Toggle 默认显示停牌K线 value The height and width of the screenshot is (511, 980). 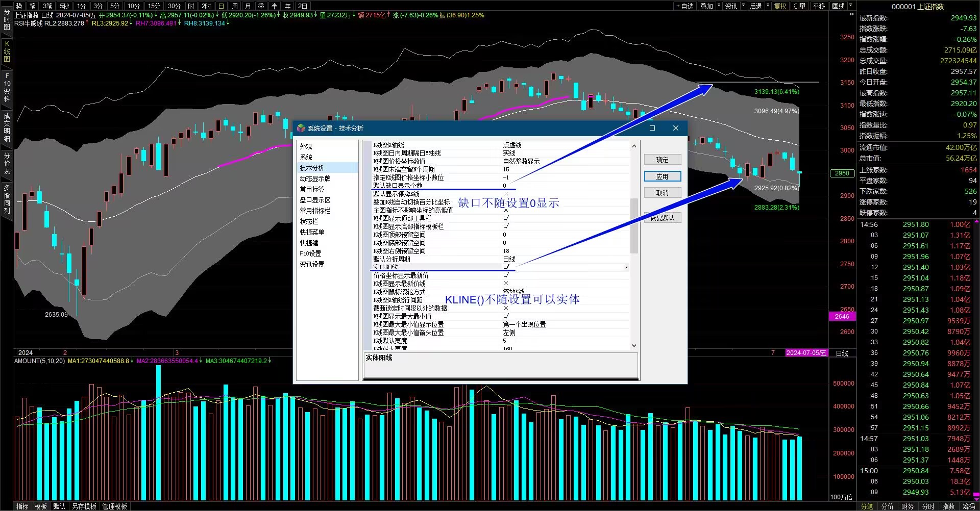(x=506, y=194)
